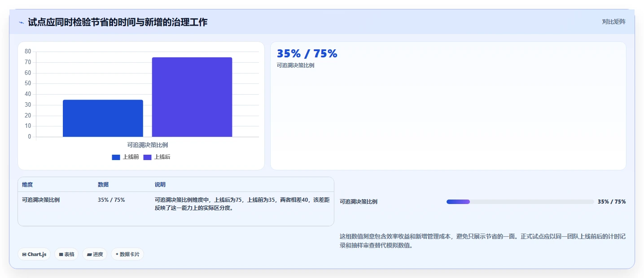Click the Chart.js tag chip

(35, 254)
